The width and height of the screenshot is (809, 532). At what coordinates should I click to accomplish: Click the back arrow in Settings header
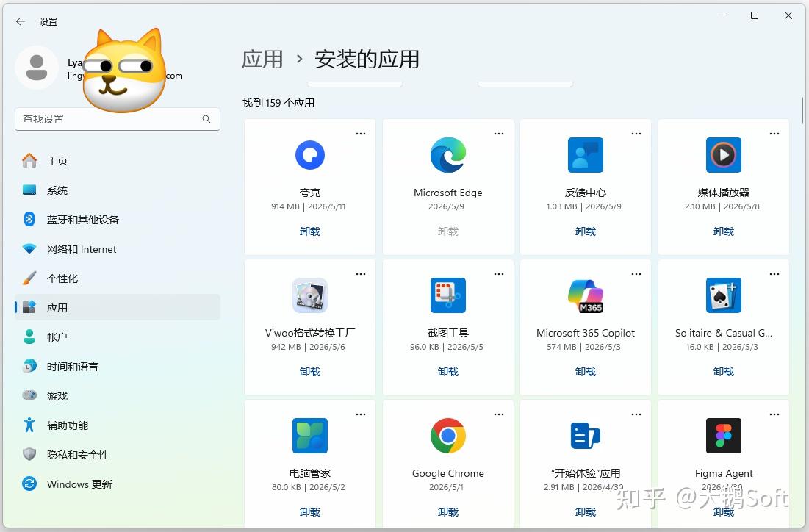click(21, 21)
